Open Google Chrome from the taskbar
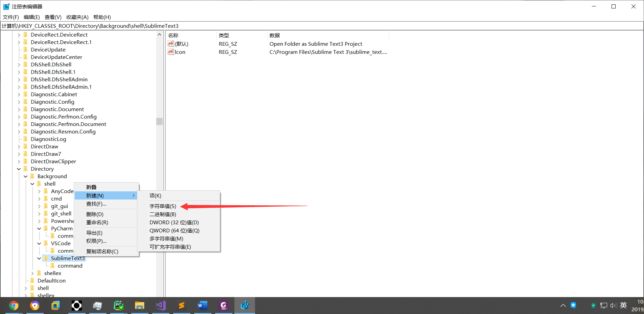This screenshot has width=644, height=314. tap(14, 306)
